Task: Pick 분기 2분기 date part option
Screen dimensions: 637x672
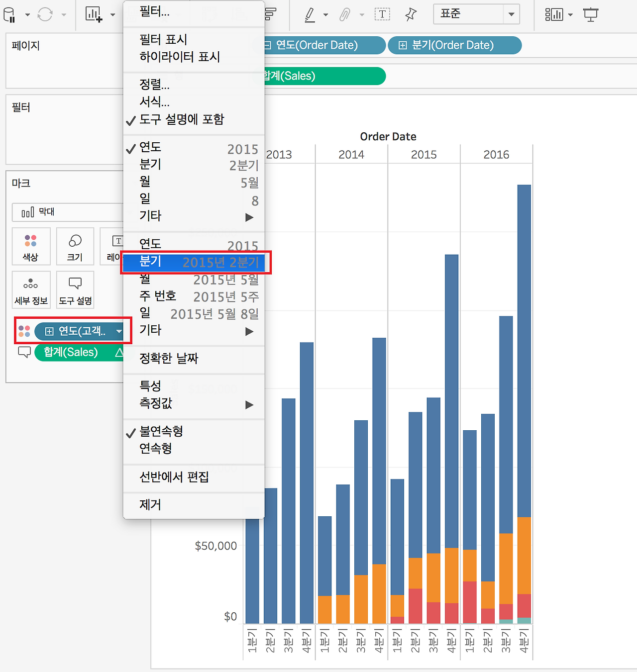Action: click(x=194, y=165)
